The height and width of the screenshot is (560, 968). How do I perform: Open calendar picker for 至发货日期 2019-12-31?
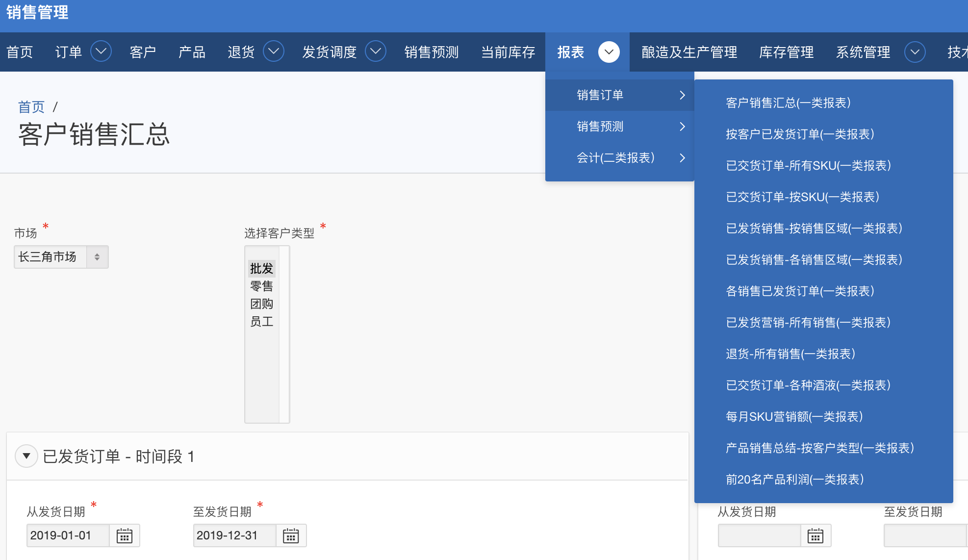click(291, 535)
